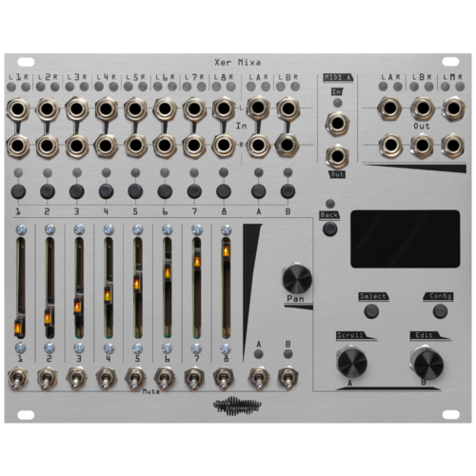
Task: Click the black display screen
Action: pos(406,239)
